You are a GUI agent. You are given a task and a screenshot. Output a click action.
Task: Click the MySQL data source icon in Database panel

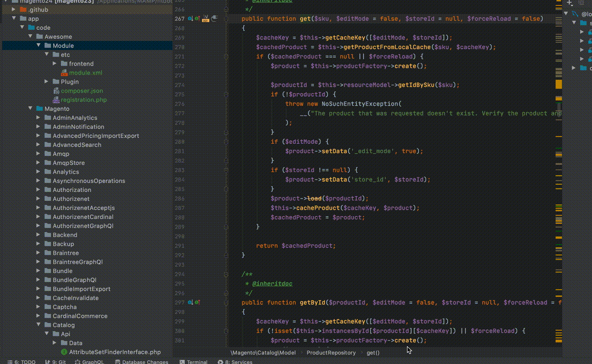pyautogui.click(x=575, y=14)
